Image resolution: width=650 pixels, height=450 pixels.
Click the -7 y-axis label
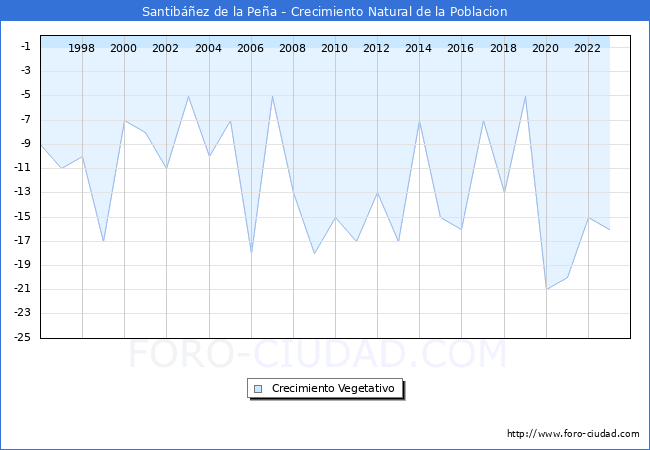[x=26, y=119]
